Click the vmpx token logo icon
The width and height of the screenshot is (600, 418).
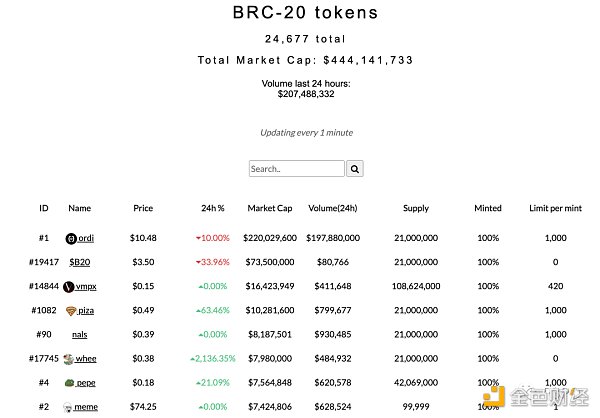pyautogui.click(x=68, y=286)
